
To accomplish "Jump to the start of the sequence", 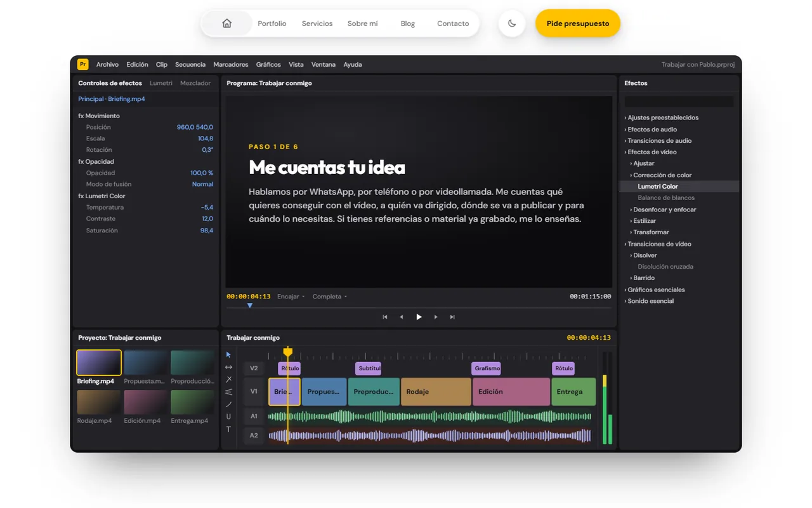I will (385, 317).
